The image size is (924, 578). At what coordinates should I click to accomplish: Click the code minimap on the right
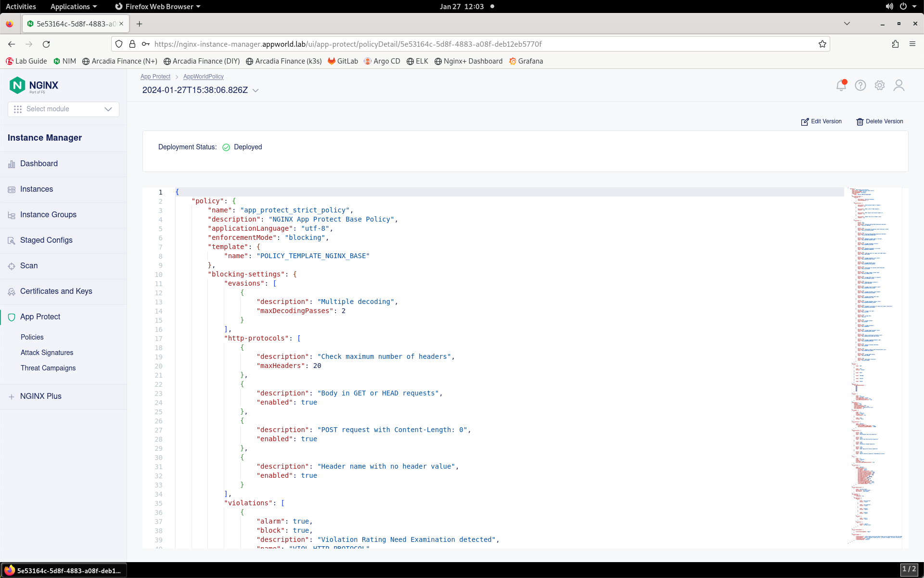point(875,366)
